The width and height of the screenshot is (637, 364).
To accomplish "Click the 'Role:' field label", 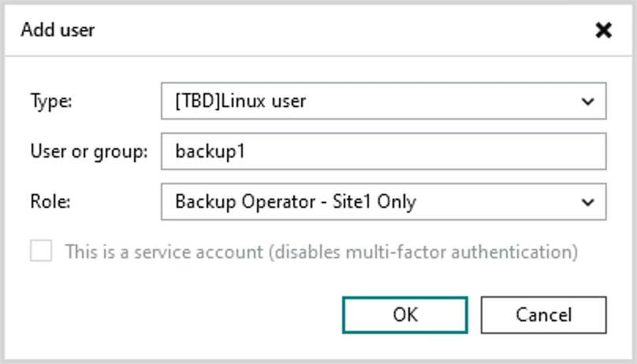I will (x=50, y=202).
